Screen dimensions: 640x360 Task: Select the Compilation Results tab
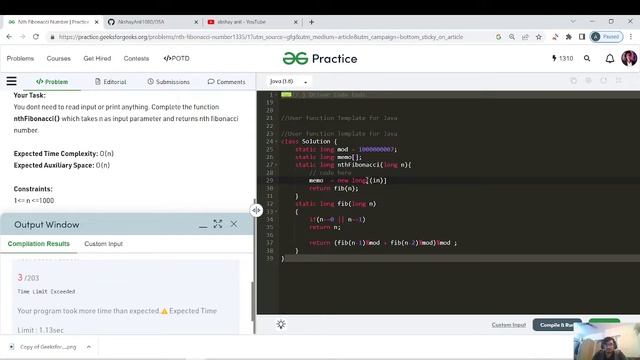coord(39,244)
